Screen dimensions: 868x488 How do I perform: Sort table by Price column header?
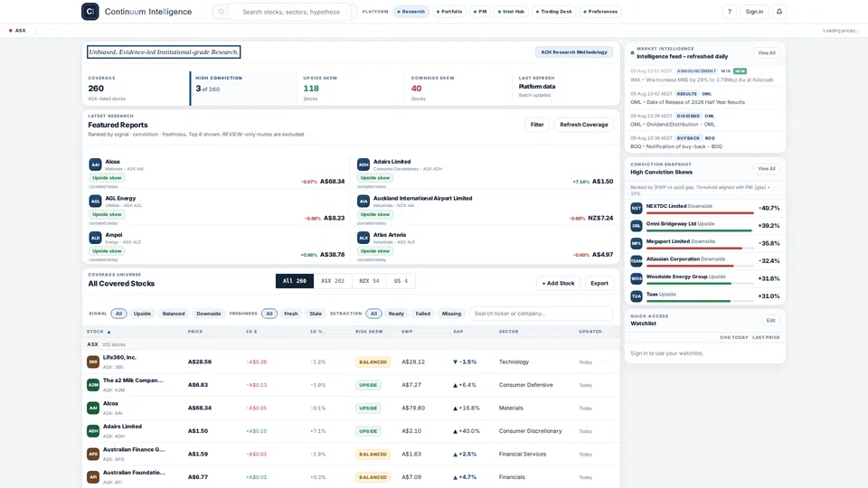tap(195, 332)
